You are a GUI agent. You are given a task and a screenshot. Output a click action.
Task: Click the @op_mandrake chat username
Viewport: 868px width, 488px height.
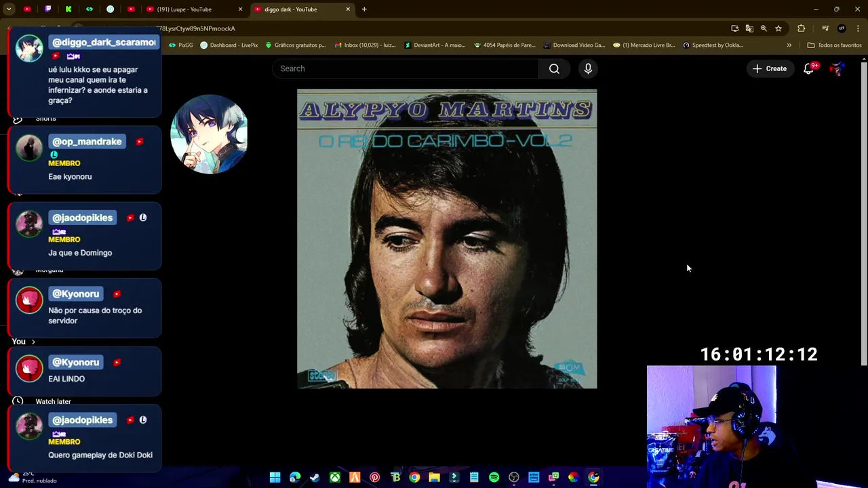click(87, 142)
